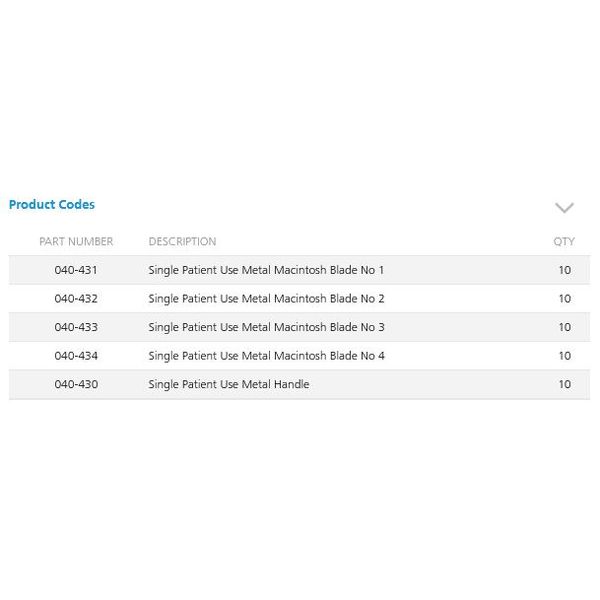Click quantity 10 in the 040-430 row
Image resolution: width=600 pixels, height=600 pixels.
pos(565,384)
